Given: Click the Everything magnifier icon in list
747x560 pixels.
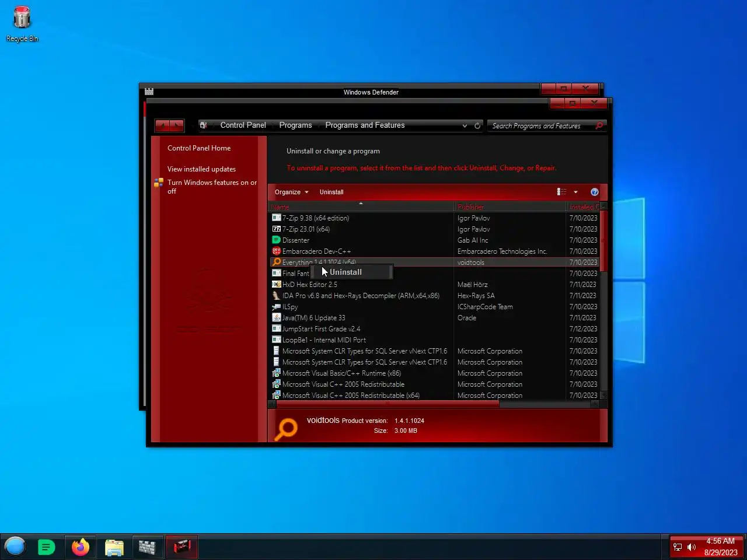Looking at the screenshot, I should [277, 262].
